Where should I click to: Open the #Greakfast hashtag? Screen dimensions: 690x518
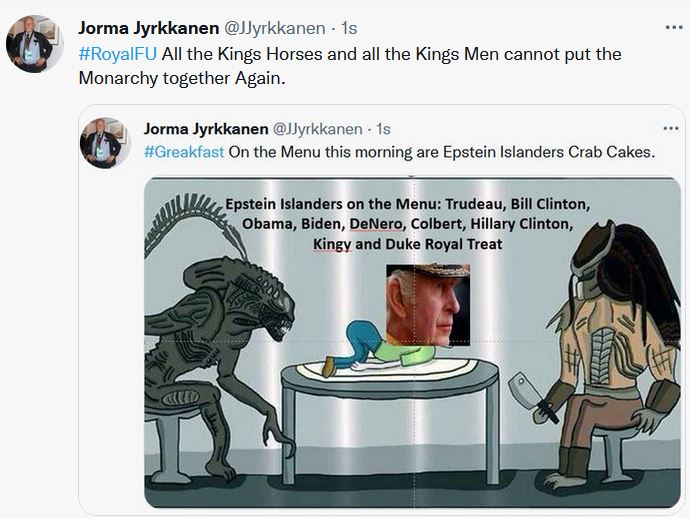184,152
